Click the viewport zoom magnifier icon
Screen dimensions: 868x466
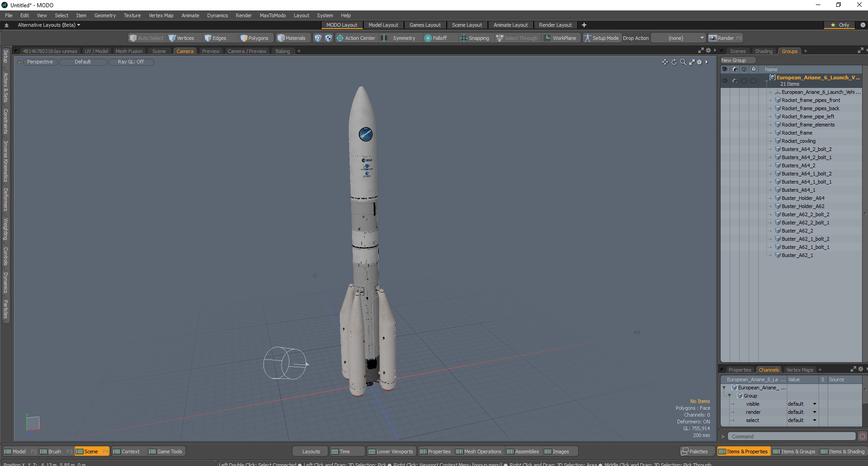[x=683, y=62]
